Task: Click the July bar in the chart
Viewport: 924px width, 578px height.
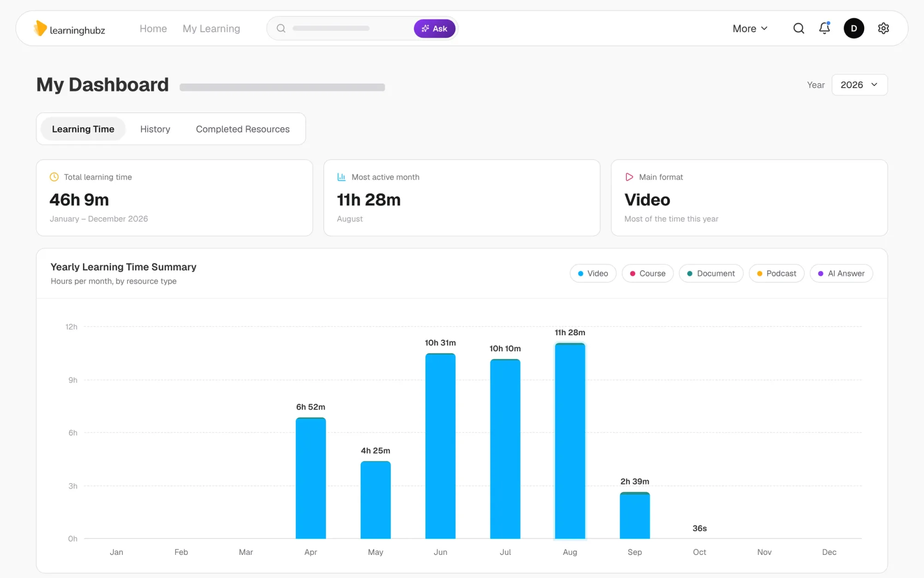Action: [x=505, y=449]
